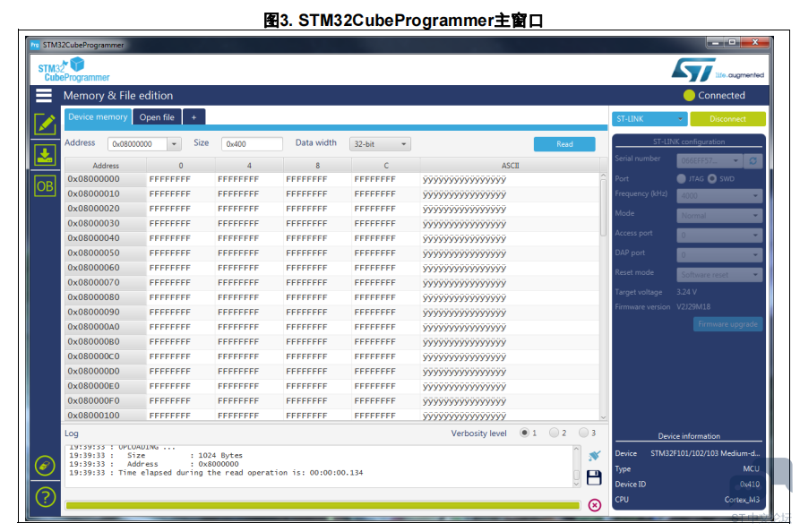
Task: Click the log line with 1024 Bytes
Action: (x=156, y=456)
